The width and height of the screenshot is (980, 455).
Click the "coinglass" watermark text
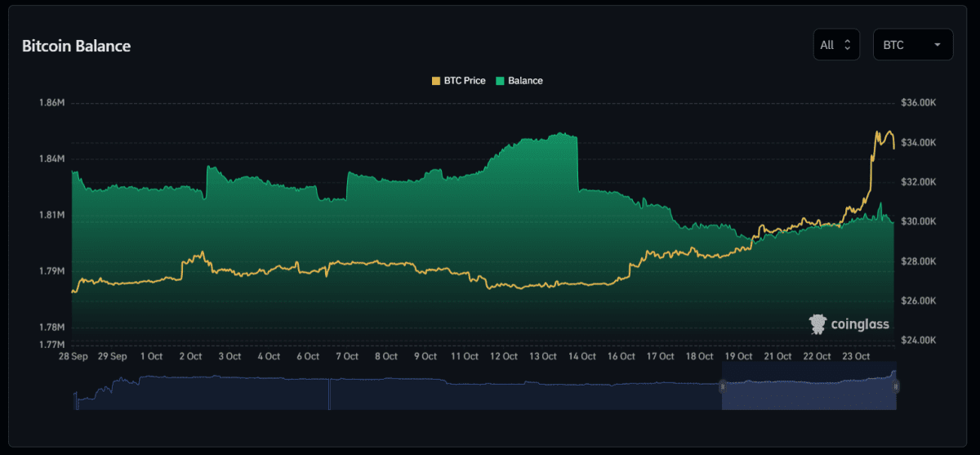click(859, 324)
